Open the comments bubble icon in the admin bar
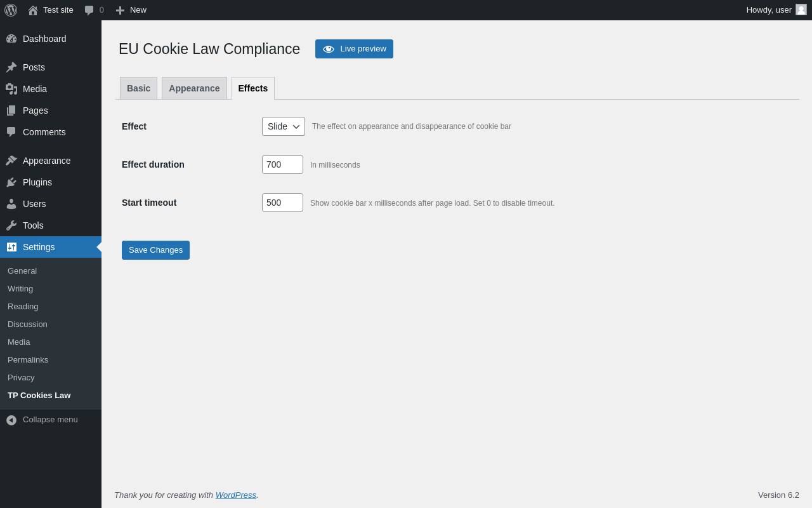This screenshot has height=508, width=812. tap(89, 10)
